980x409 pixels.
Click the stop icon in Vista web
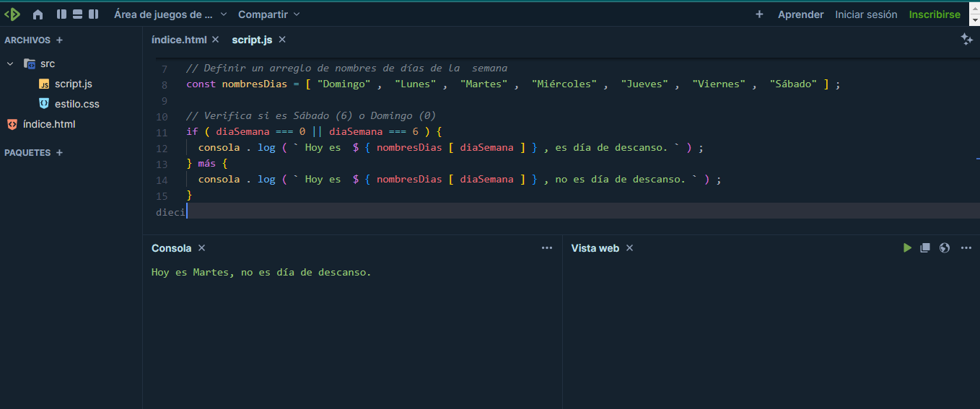pyautogui.click(x=925, y=248)
